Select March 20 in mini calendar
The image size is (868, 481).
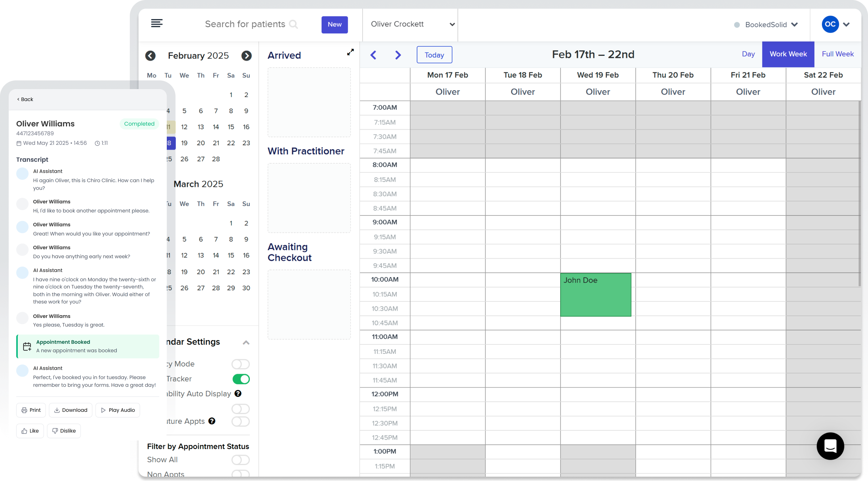(201, 272)
